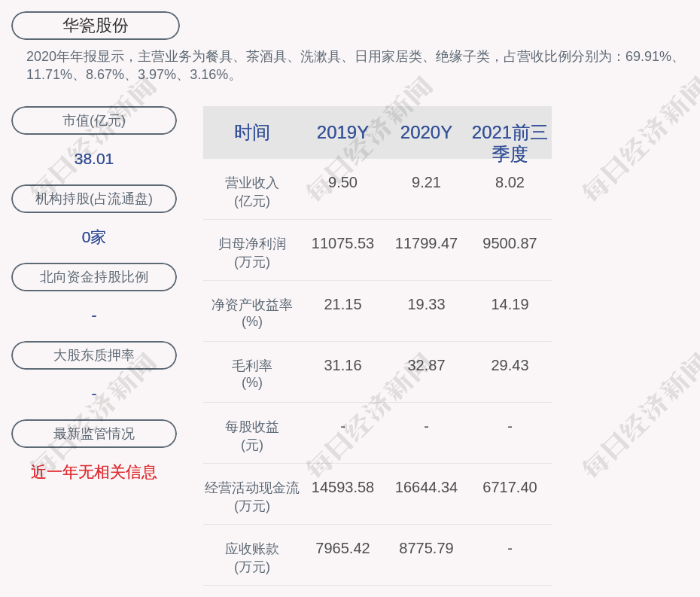Click the 营业收入(亿元) row label

coord(251,192)
